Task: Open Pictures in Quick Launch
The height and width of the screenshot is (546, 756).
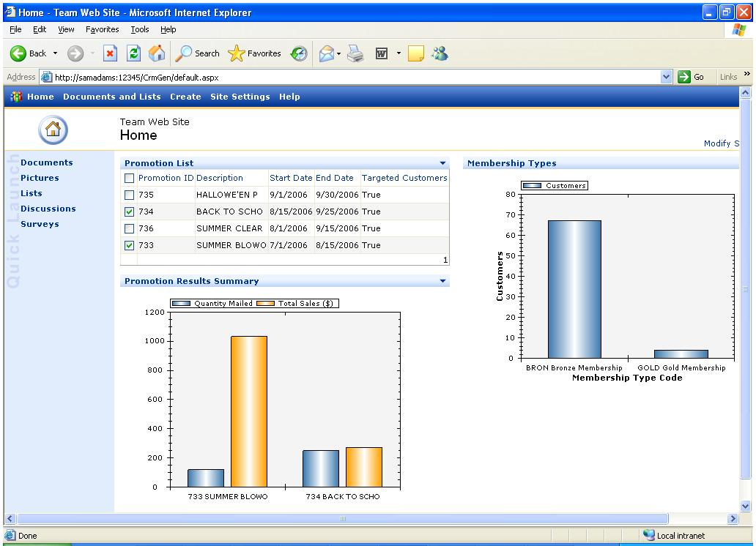Action: tap(40, 179)
